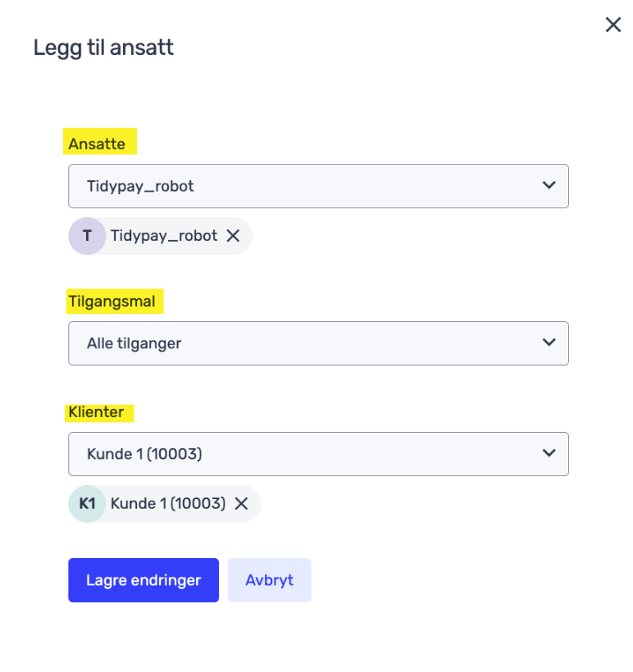Click the T avatar of Tidypay_robot
This screenshot has height=672, width=633.
click(x=87, y=236)
